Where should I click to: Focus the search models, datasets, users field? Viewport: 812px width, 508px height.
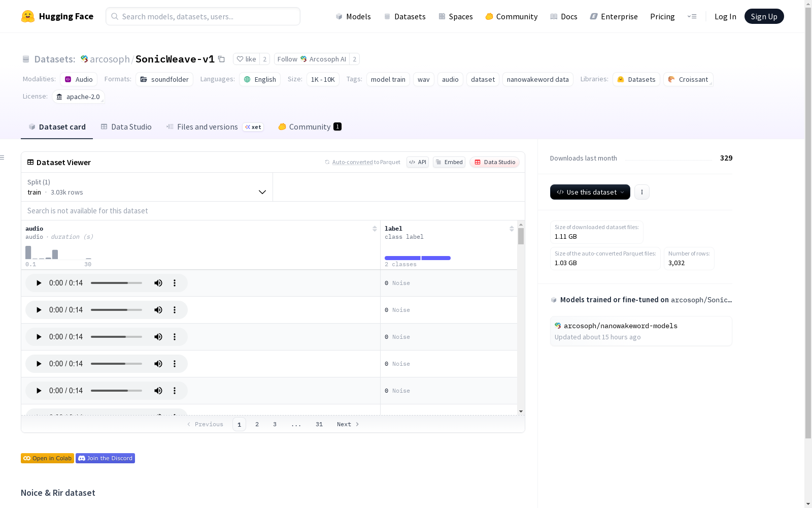click(203, 16)
